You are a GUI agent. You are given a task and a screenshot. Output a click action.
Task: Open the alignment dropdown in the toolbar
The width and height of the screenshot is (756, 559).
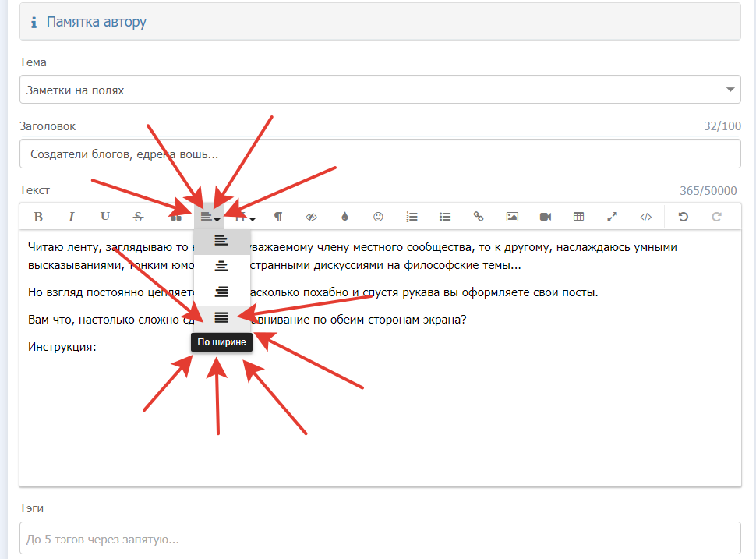pos(210,217)
